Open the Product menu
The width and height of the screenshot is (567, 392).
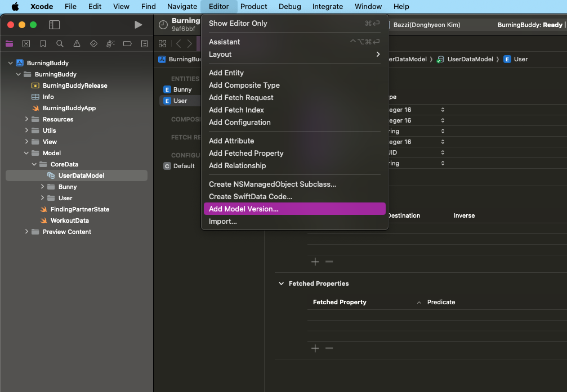(253, 7)
